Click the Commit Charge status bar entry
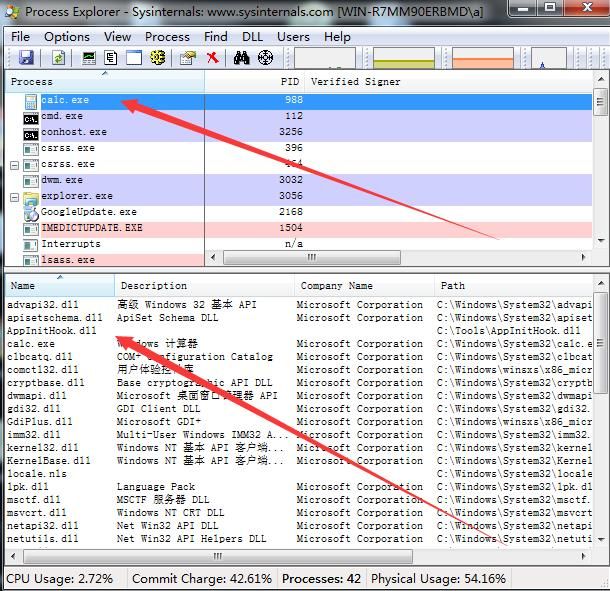The image size is (610, 591). coord(202,579)
